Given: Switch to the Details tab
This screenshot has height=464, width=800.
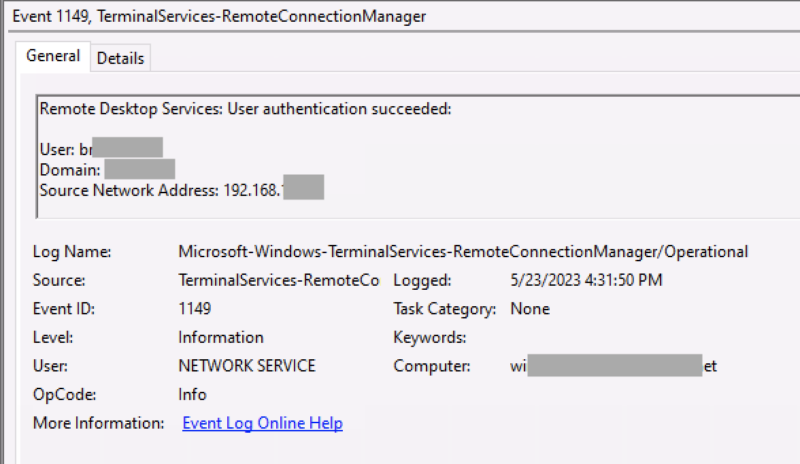Looking at the screenshot, I should pos(120,58).
